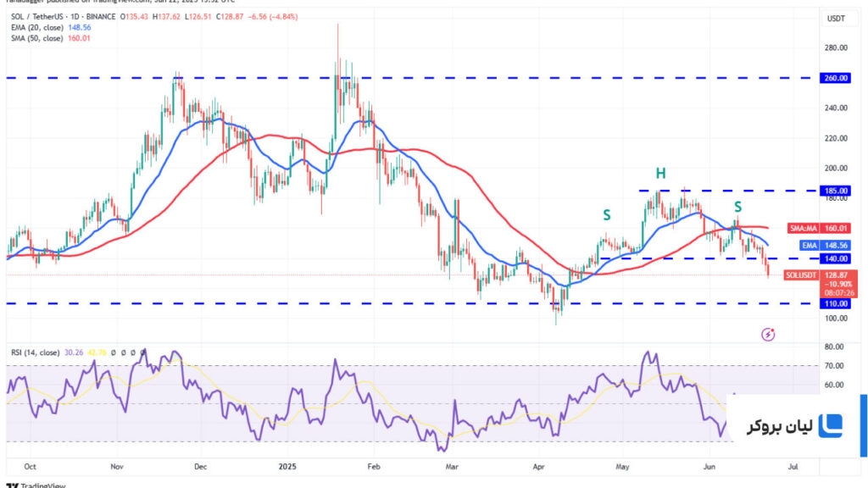Screen dimensions: 868x488
Task: Click the red SMA:MA 160.01 axis tag
Action: point(819,228)
